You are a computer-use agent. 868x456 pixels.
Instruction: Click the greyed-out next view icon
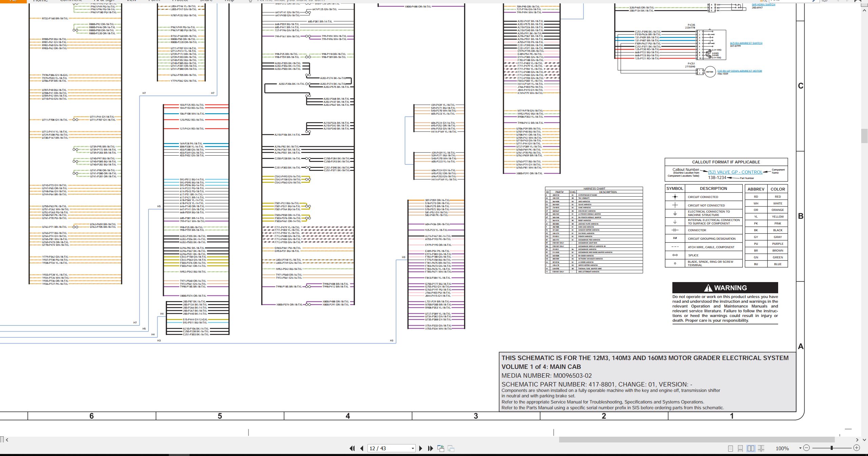point(451,448)
